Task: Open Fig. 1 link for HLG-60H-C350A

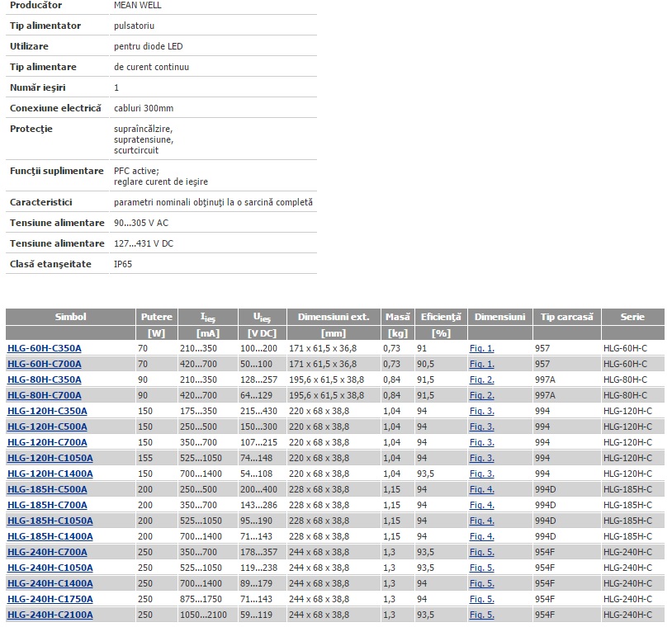Action: point(482,348)
